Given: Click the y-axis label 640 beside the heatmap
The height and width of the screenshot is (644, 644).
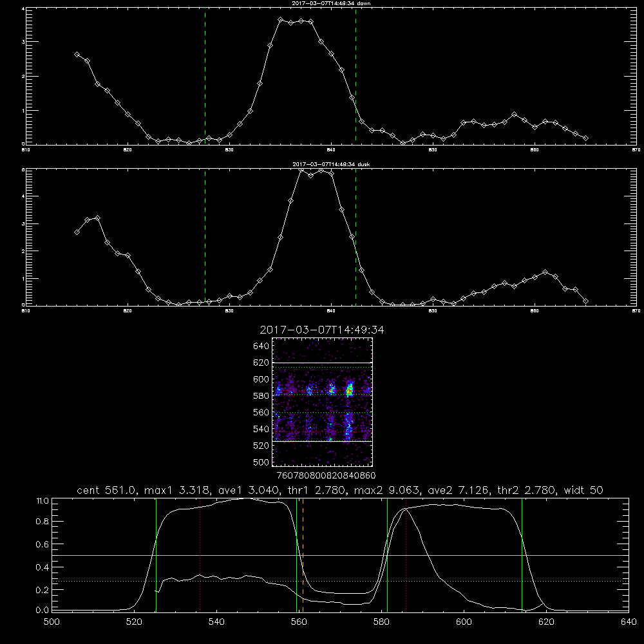Looking at the screenshot, I should click(x=261, y=346).
